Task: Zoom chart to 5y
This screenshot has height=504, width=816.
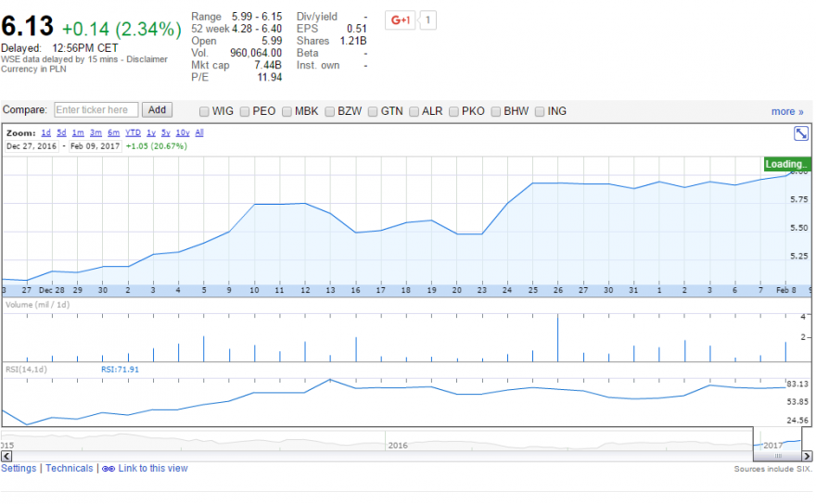Action: (165, 133)
